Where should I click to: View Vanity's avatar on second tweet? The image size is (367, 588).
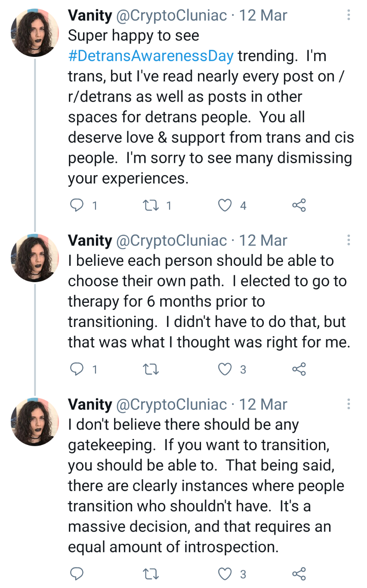click(35, 258)
